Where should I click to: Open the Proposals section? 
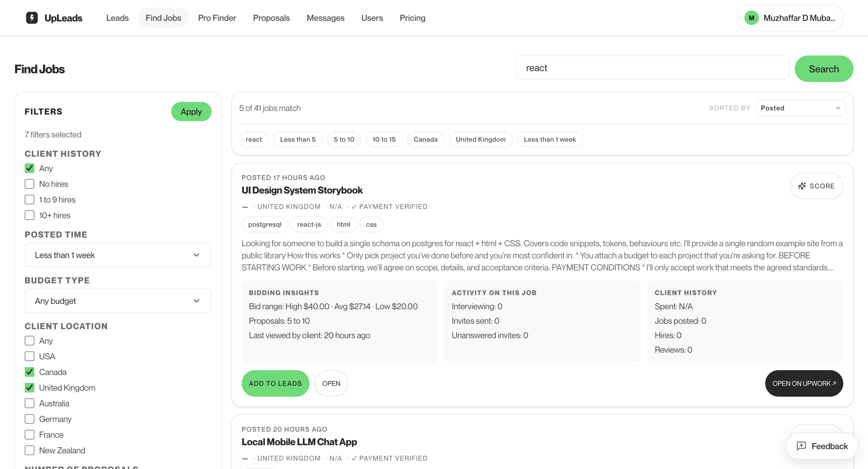271,18
